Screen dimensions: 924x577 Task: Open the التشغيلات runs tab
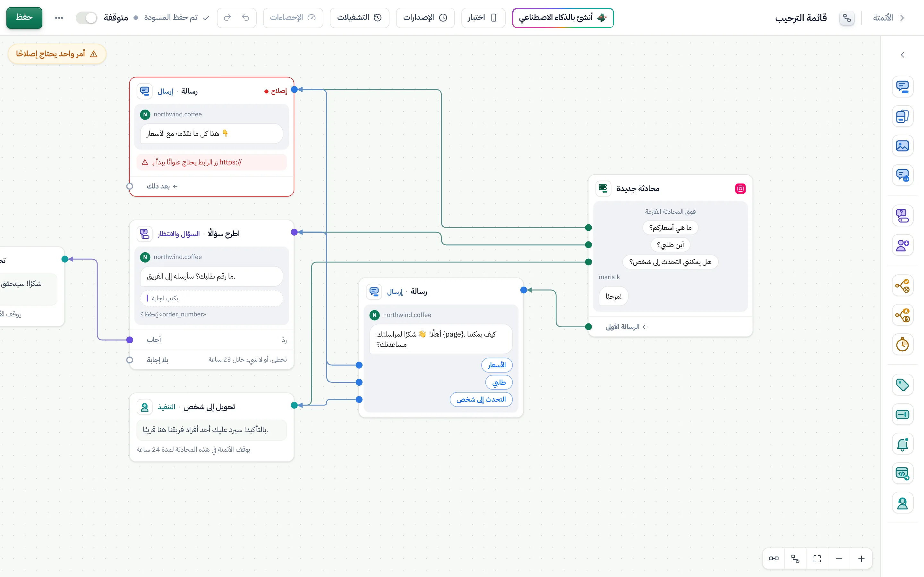(x=359, y=18)
